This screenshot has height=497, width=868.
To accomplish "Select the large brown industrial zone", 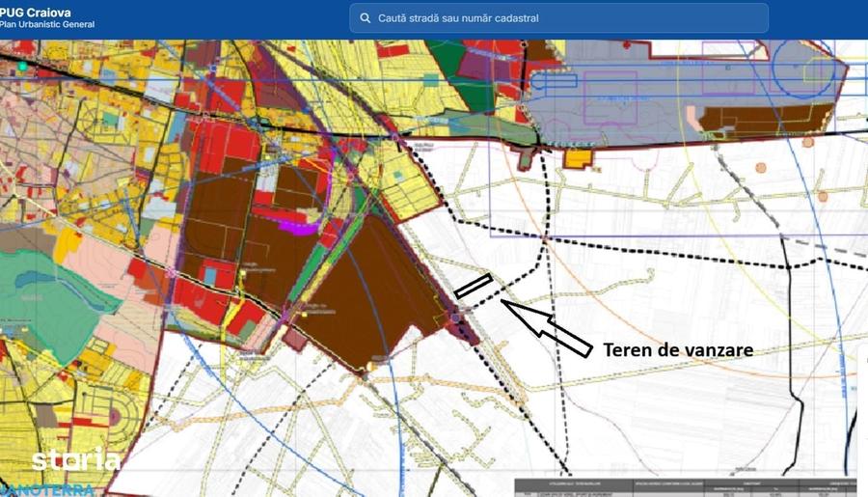I will [376, 290].
